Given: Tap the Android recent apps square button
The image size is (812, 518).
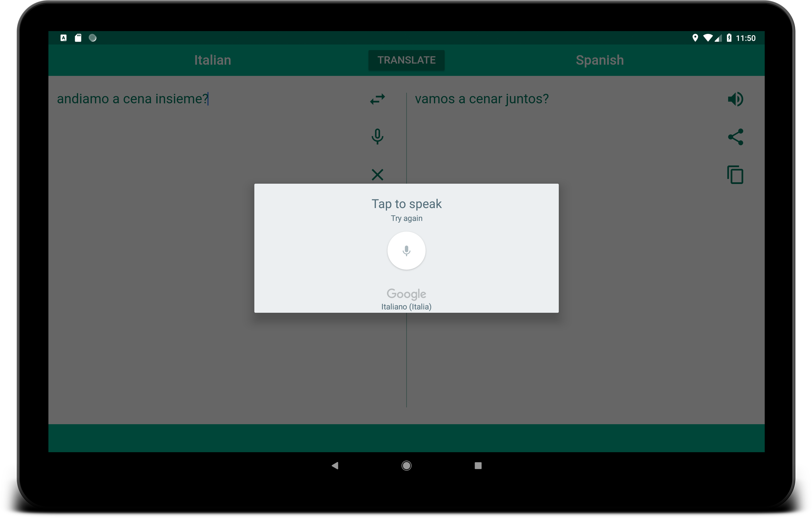Looking at the screenshot, I should click(478, 466).
